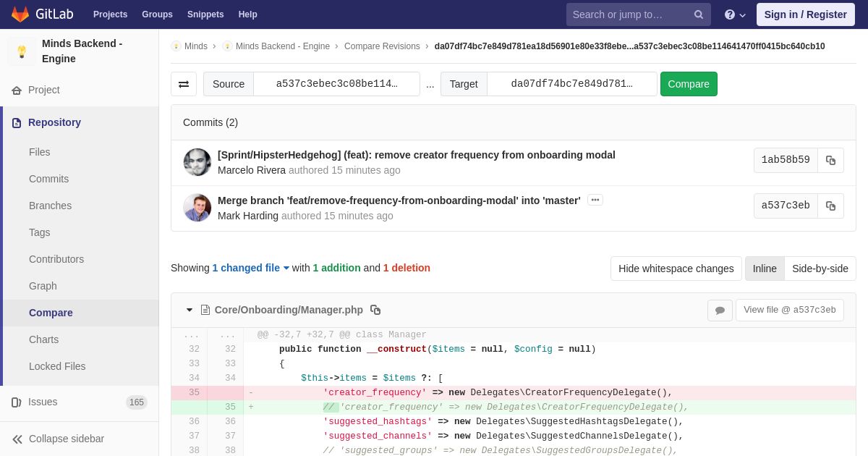Collapse the Manager.php diff
The image size is (868, 456).
[190, 310]
